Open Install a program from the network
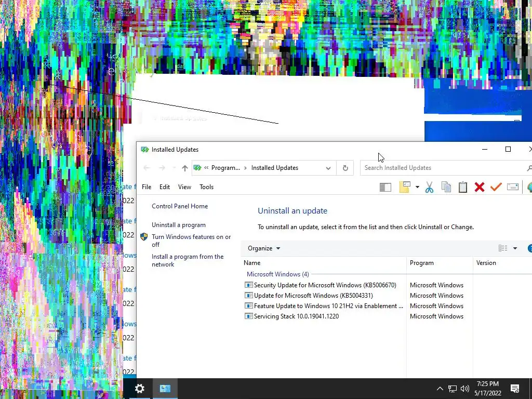532x399 pixels. point(188,261)
